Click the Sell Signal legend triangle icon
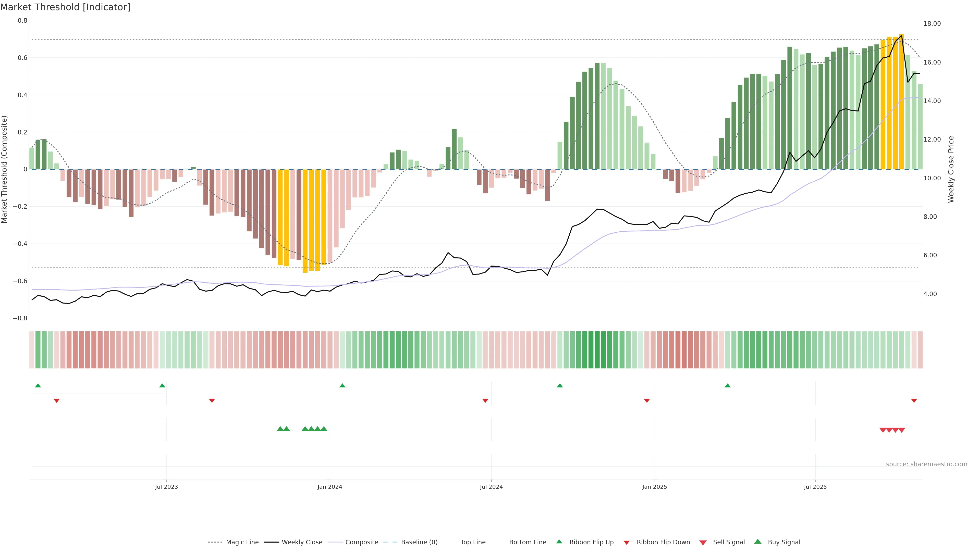Viewport: 980px width, 551px height. pos(703,543)
